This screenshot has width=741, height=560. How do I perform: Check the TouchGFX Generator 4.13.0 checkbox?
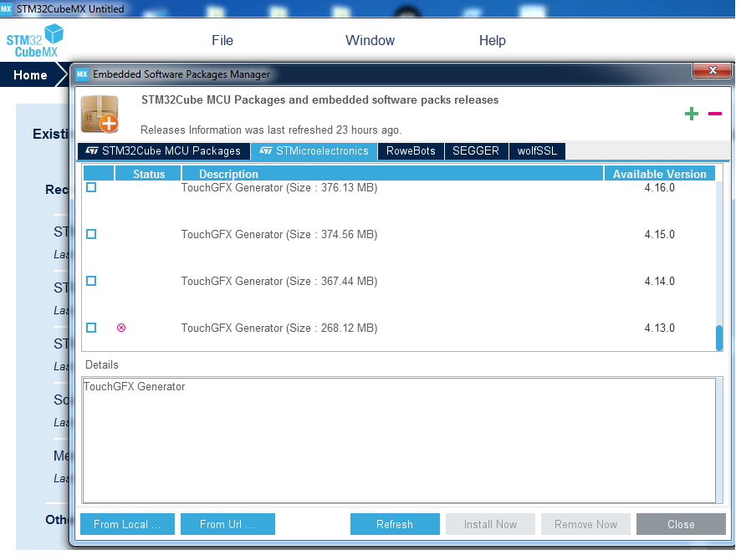[91, 328]
